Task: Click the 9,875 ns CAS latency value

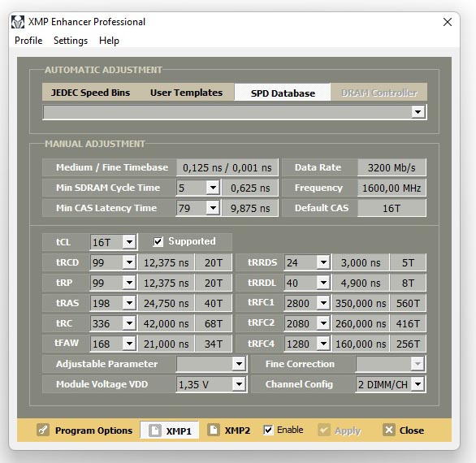Action: coord(250,208)
